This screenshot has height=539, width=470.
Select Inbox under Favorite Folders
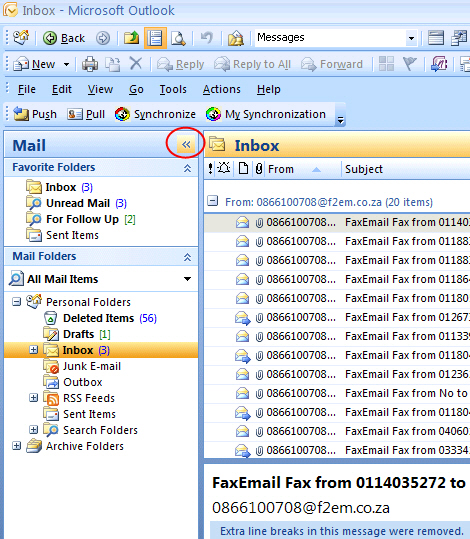tap(59, 187)
